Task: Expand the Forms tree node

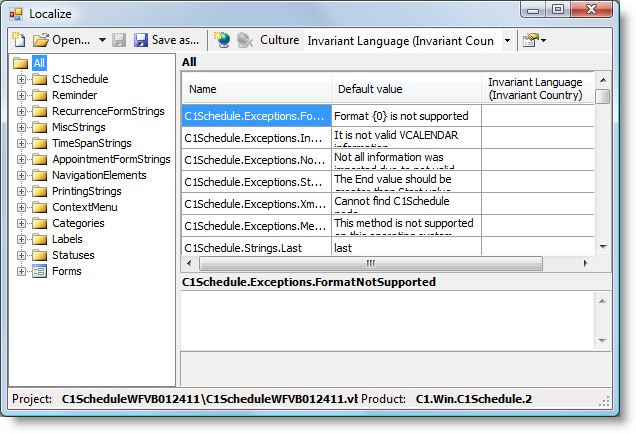Action: pyautogui.click(x=22, y=271)
